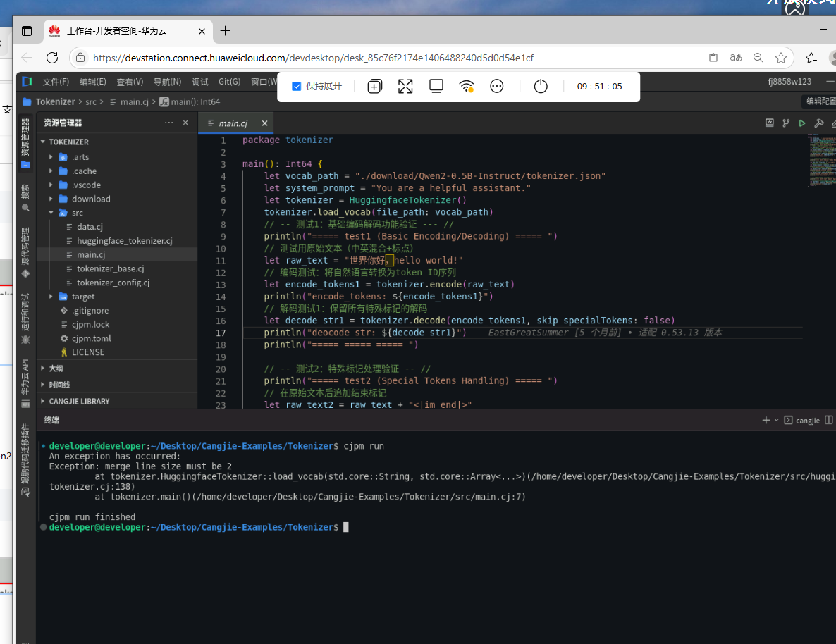Screen dimensions: 836x644
Task: Run the project with green play icon
Action: tap(802, 123)
